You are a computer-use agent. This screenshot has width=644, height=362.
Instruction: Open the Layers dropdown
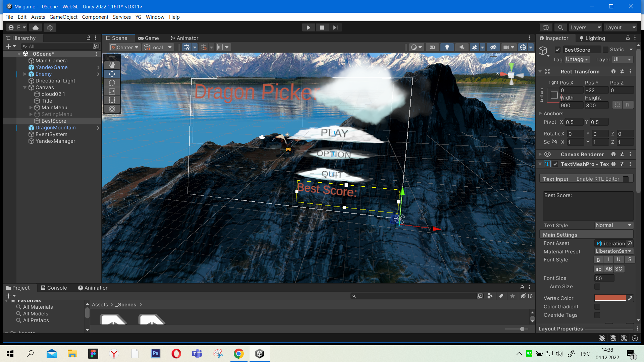pos(585,27)
